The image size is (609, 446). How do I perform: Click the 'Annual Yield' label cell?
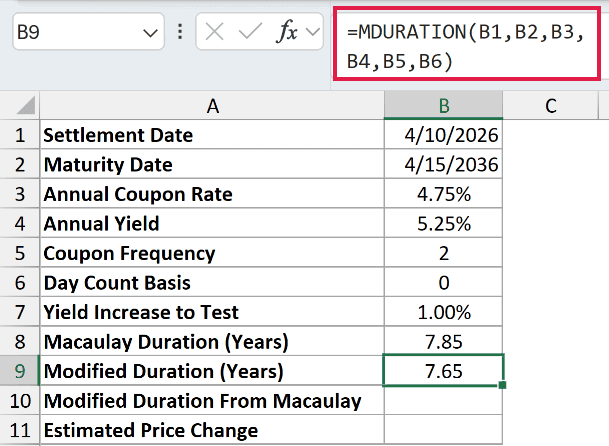click(212, 223)
